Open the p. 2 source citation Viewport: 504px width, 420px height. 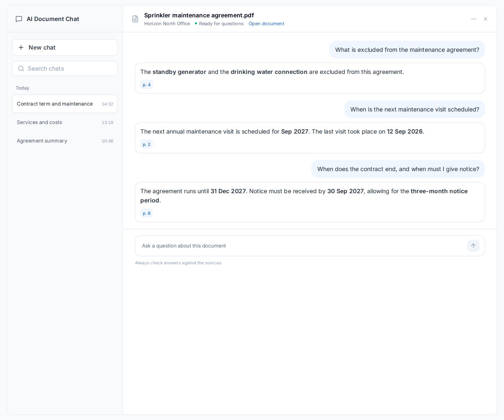pyautogui.click(x=147, y=144)
